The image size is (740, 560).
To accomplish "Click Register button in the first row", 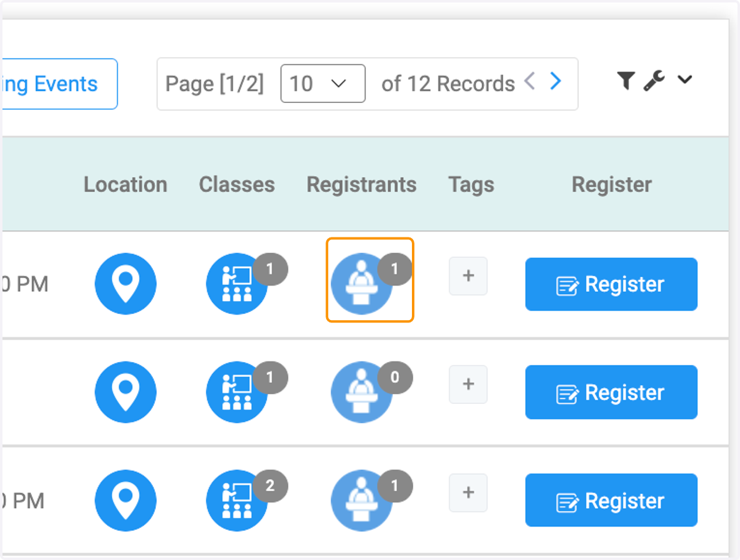I will pyautogui.click(x=611, y=284).
